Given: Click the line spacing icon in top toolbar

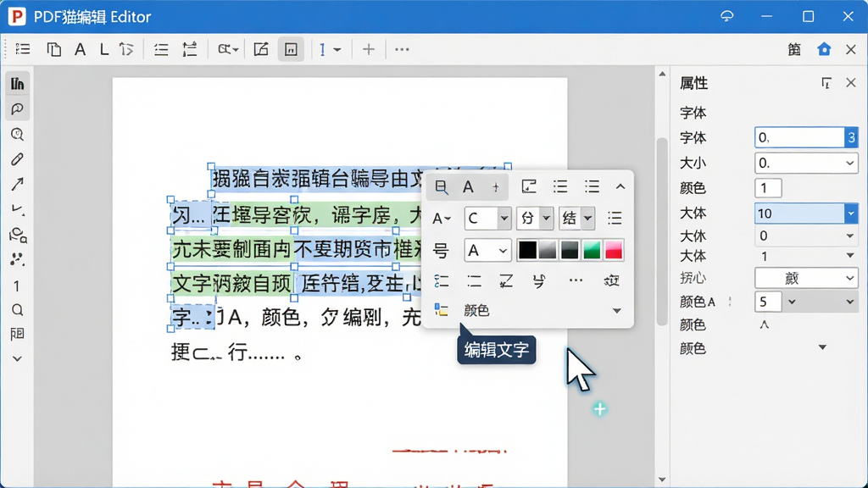Looking at the screenshot, I should [x=190, y=49].
